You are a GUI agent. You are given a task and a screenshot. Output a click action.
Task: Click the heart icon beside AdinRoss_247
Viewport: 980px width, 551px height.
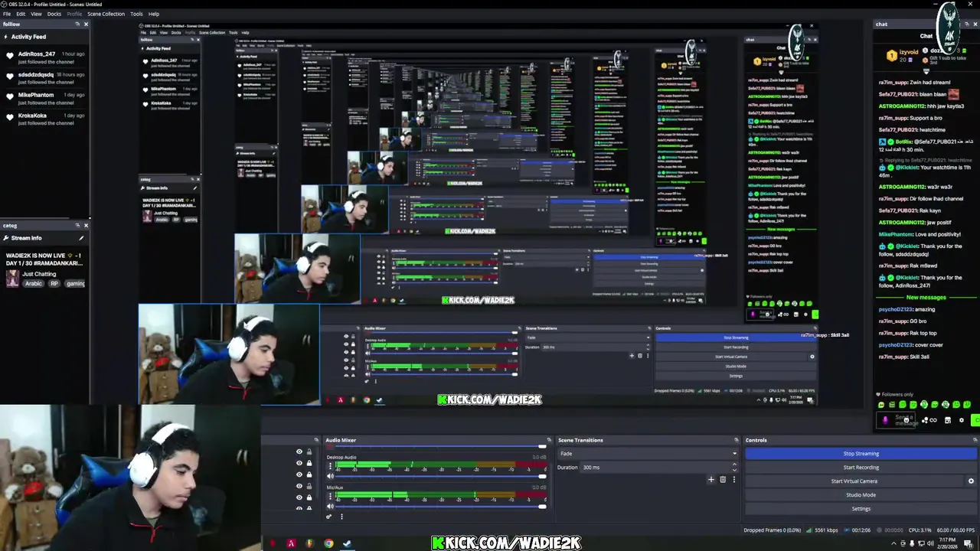pyautogui.click(x=10, y=55)
